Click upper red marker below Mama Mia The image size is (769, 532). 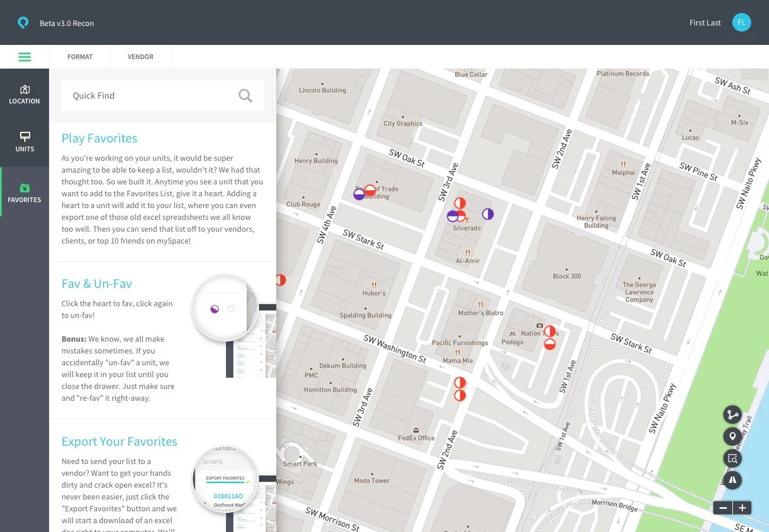point(460,382)
